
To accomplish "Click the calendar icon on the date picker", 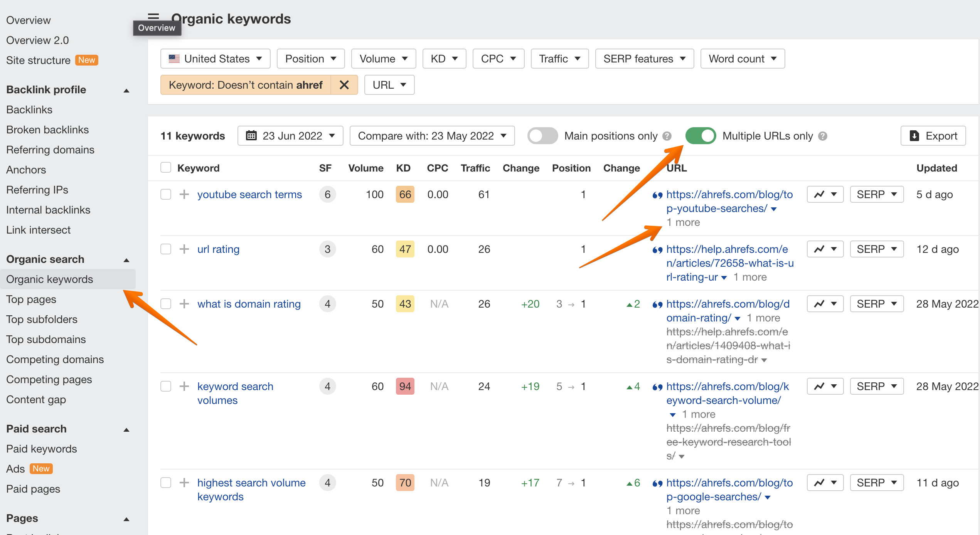I will pyautogui.click(x=252, y=136).
